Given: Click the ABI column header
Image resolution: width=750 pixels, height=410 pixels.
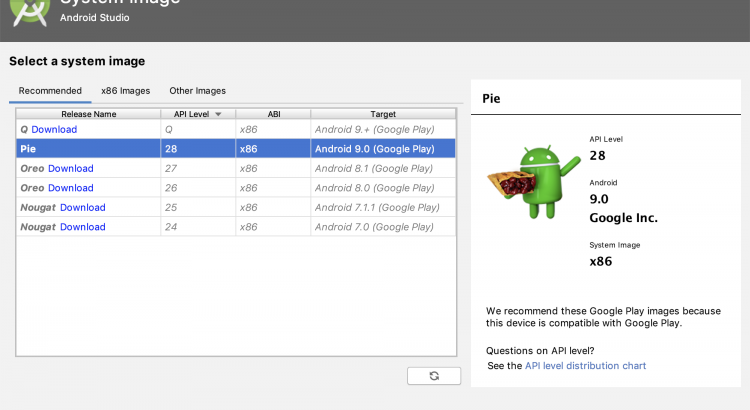Looking at the screenshot, I should click(273, 115).
